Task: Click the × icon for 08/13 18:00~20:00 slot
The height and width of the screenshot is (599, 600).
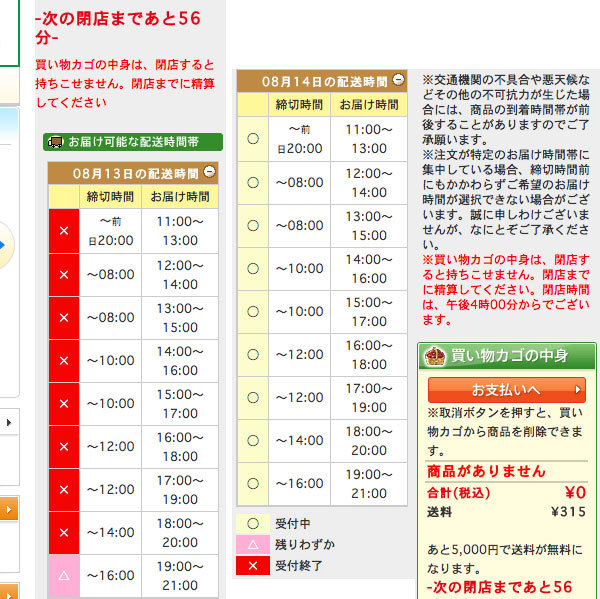Action: (64, 533)
